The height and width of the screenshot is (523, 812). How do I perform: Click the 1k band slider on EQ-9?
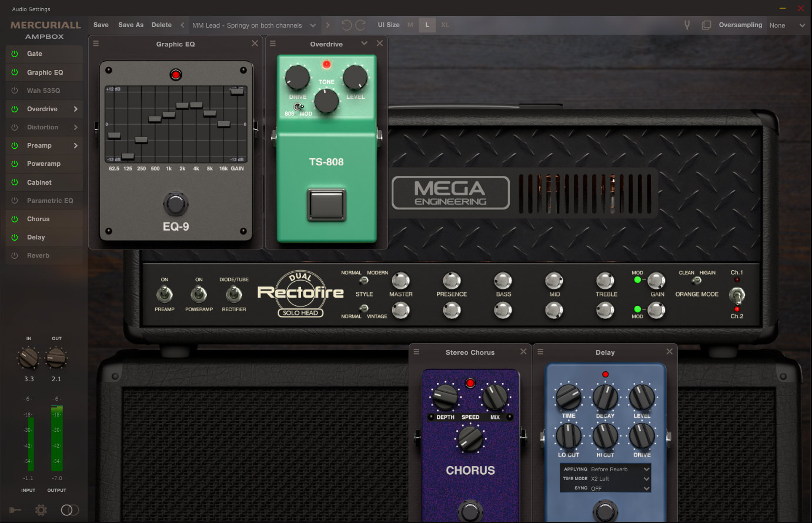coord(169,115)
